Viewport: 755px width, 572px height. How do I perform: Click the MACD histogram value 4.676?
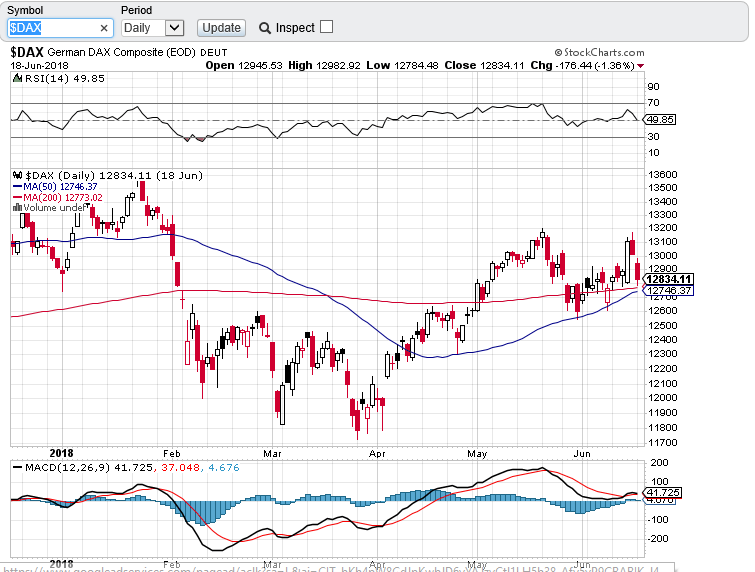(x=224, y=468)
